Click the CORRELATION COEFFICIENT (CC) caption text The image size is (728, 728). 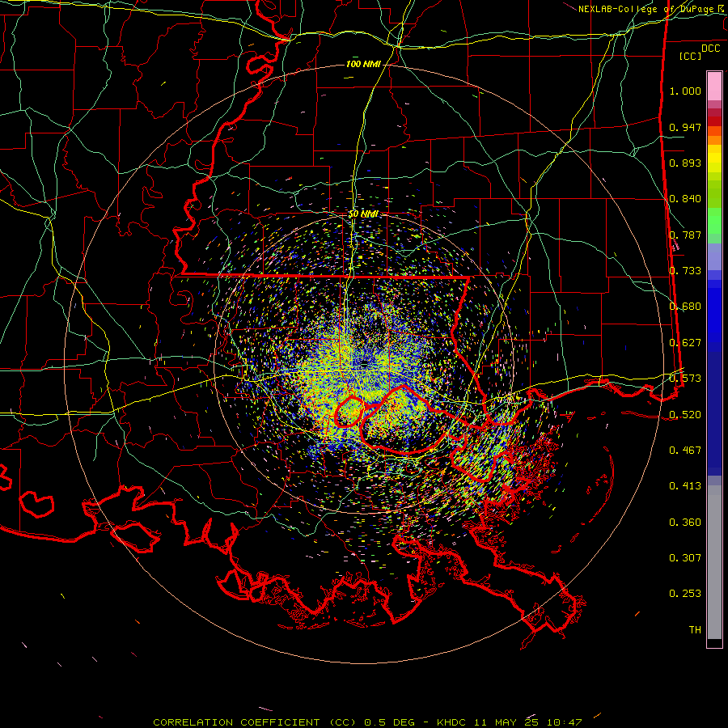255,722
